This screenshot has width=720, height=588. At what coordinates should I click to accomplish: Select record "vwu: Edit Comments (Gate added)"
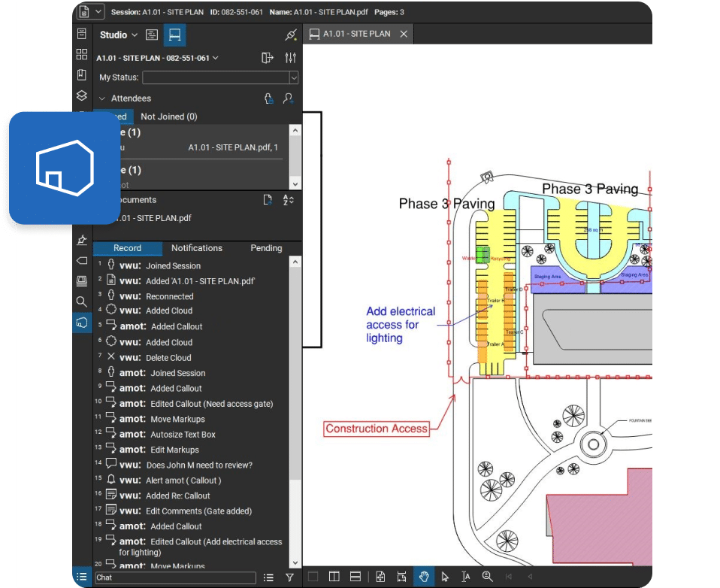(192, 511)
